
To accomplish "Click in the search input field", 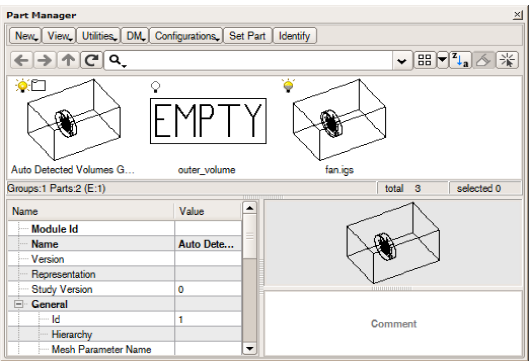I will pyautogui.click(x=259, y=61).
